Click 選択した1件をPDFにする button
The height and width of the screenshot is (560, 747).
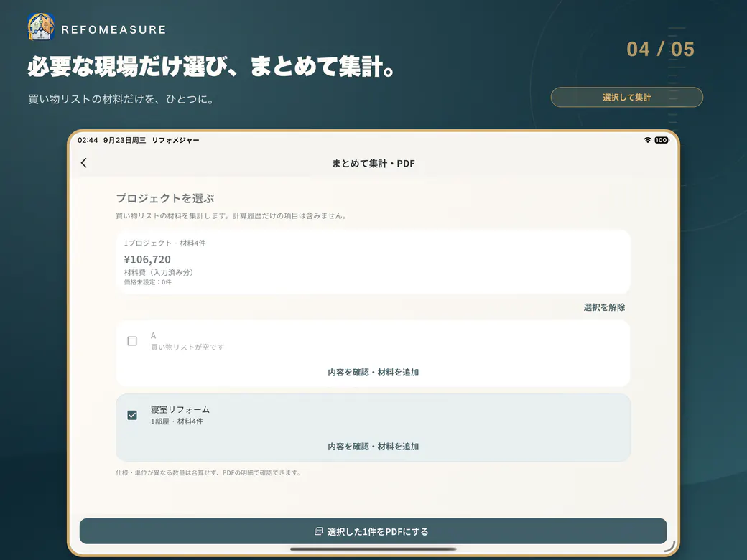(373, 531)
